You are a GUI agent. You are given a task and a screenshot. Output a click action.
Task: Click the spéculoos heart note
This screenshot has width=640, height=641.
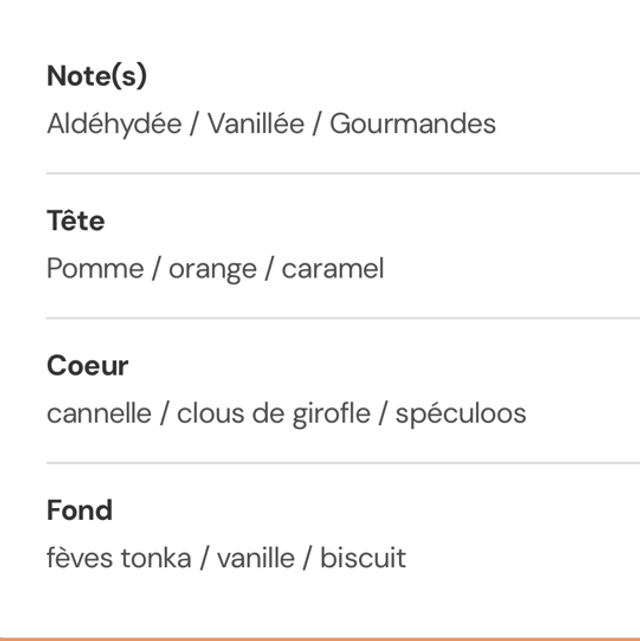coord(460,414)
